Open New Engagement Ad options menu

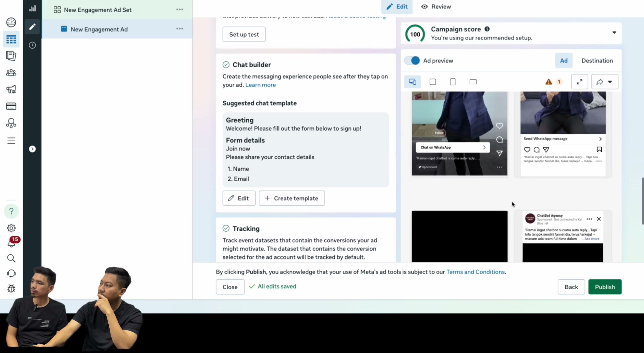[x=180, y=29]
